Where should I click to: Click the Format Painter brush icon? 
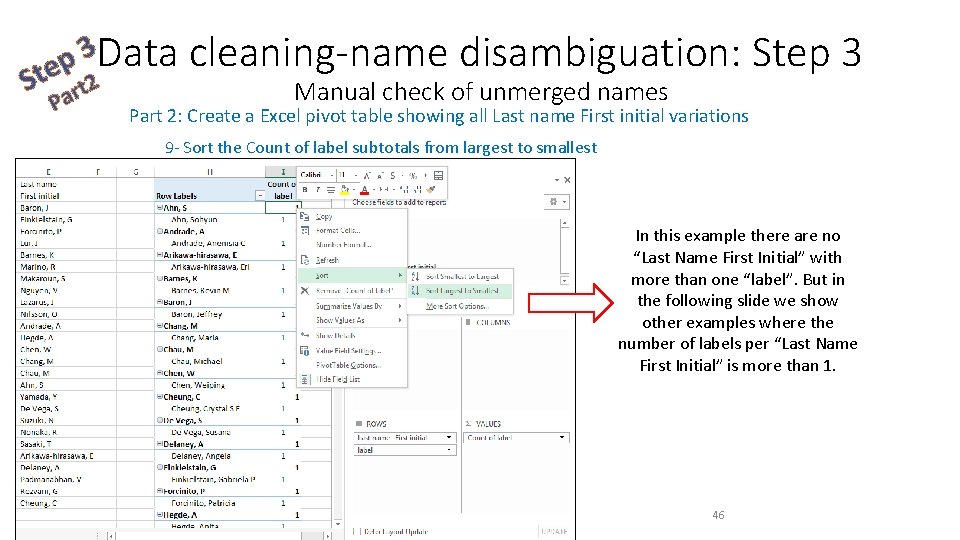point(431,190)
